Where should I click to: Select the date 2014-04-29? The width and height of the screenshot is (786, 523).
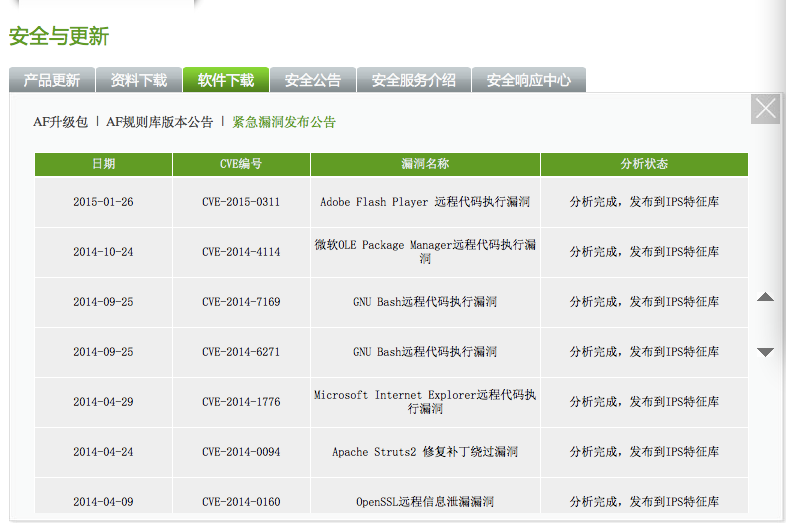pos(103,402)
